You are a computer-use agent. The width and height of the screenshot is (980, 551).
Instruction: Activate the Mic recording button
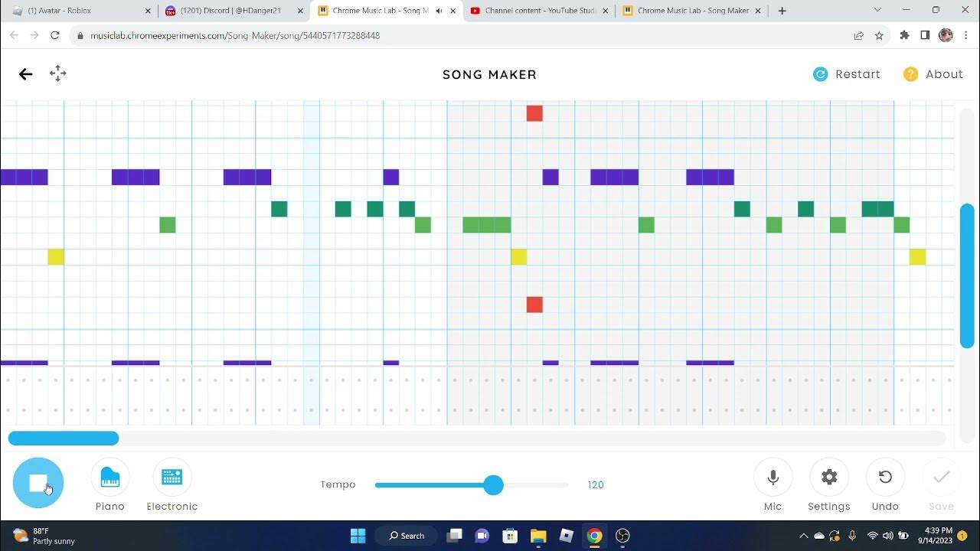point(773,477)
